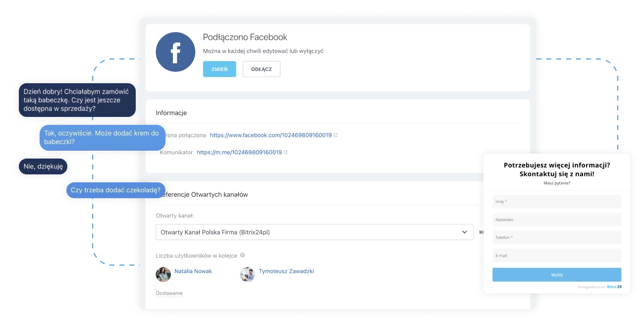Select the Natalia Nowak name link

pyautogui.click(x=193, y=271)
